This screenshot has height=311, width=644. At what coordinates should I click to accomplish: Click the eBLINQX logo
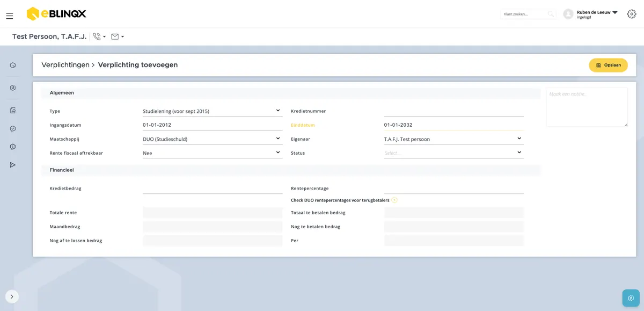56,14
